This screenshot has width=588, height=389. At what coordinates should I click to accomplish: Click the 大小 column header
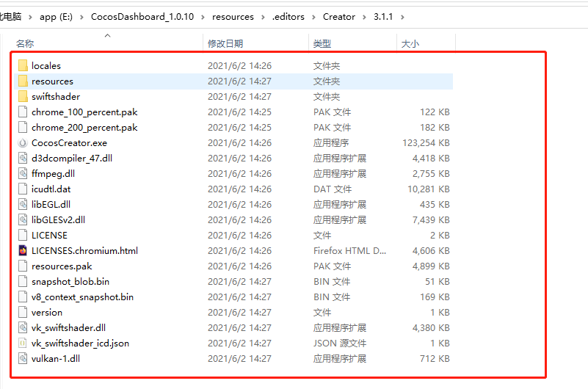point(410,44)
